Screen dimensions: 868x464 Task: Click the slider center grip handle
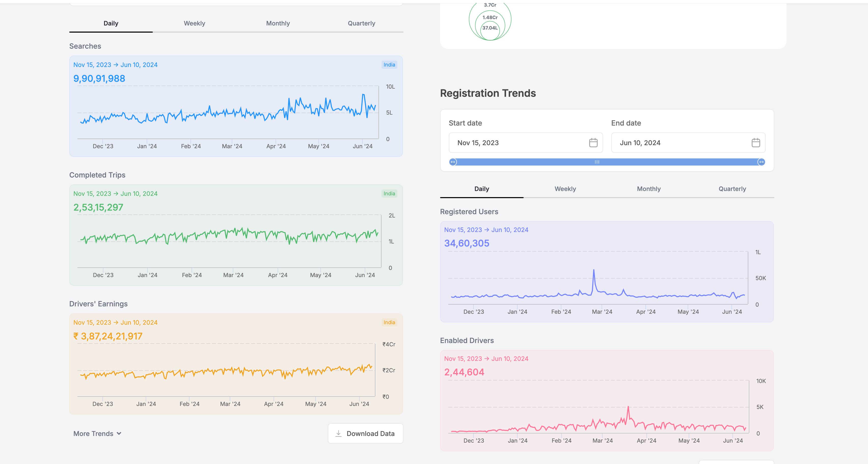click(597, 162)
